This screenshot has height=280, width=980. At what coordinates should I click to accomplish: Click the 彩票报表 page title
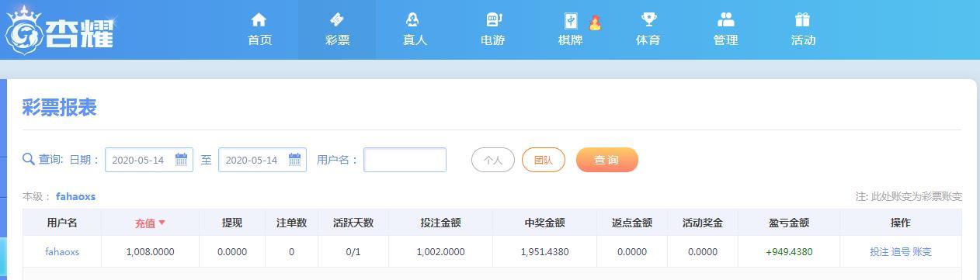[x=60, y=108]
